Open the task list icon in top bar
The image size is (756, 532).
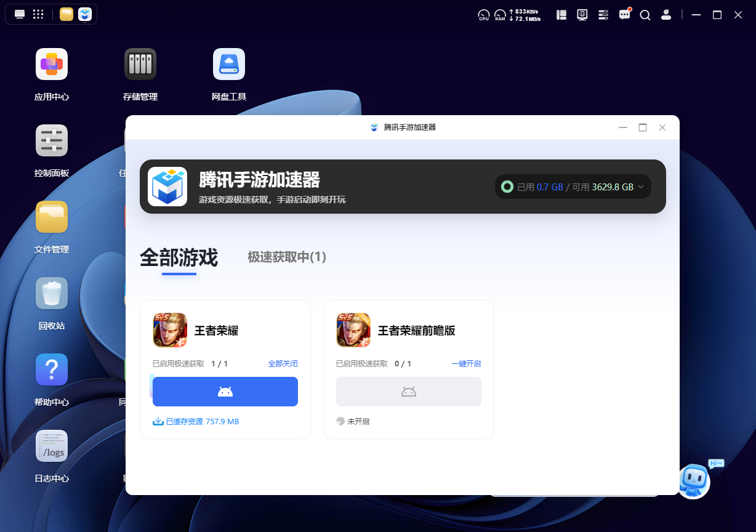pyautogui.click(x=603, y=15)
